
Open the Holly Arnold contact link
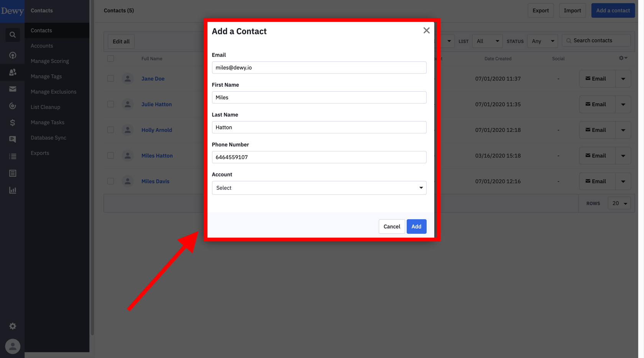tap(156, 130)
